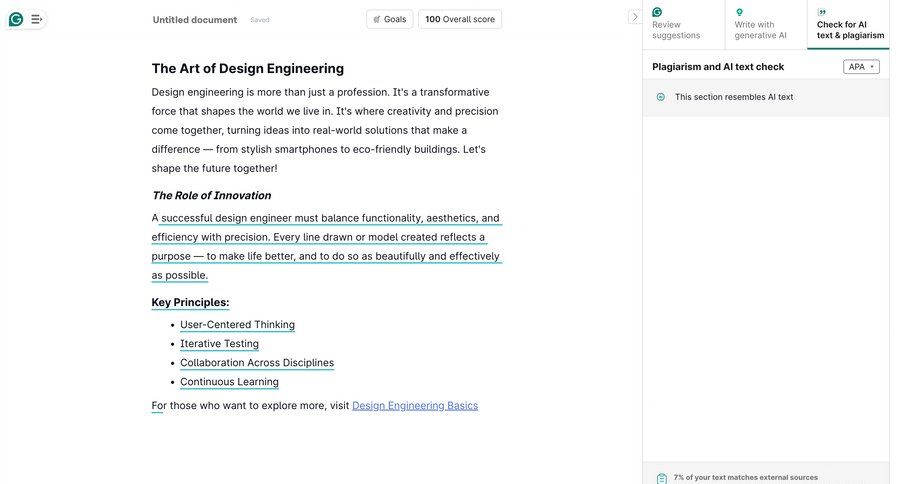900x484 pixels.
Task: Click the generative AI lightbulb icon
Action: pyautogui.click(x=739, y=12)
